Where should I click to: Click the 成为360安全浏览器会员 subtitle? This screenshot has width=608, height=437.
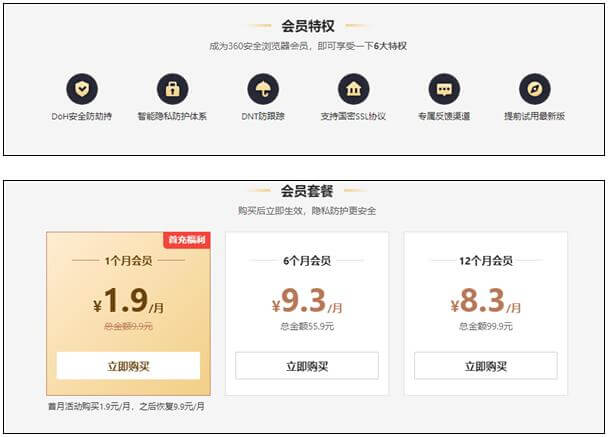[308, 46]
